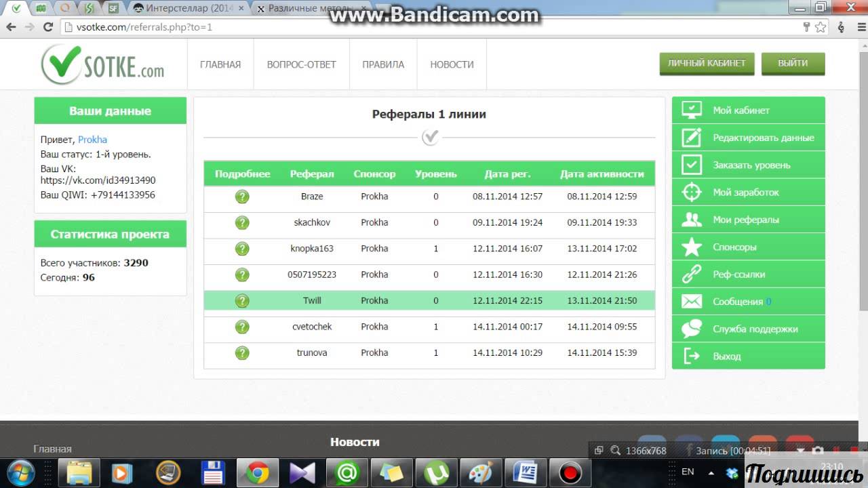Click the Реферал column header
This screenshot has width=868, height=488.
coord(312,174)
